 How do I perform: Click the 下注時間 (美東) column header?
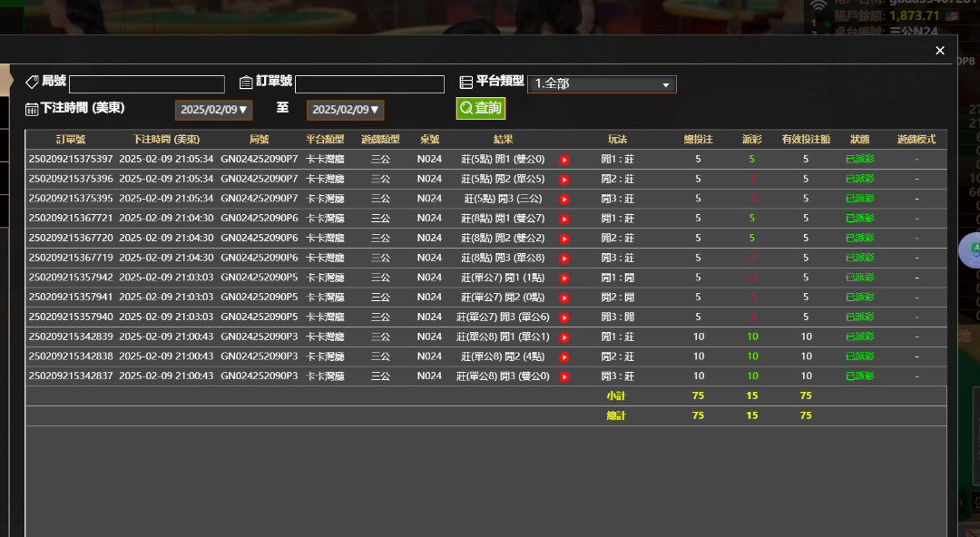tap(166, 140)
